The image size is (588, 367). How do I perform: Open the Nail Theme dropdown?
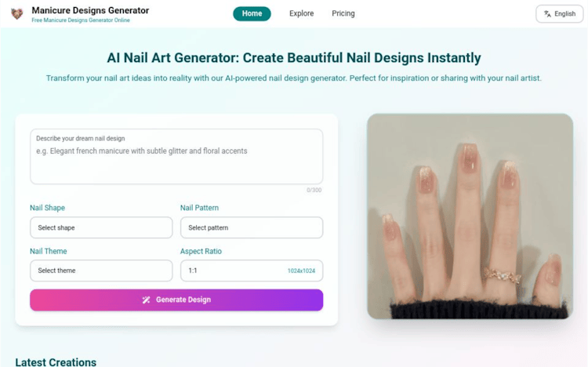pos(101,271)
